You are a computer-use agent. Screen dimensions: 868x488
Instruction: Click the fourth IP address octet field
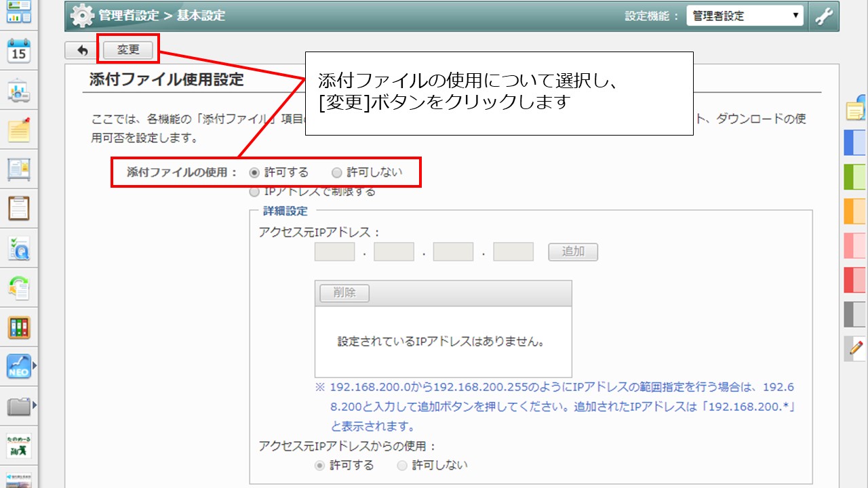point(513,252)
